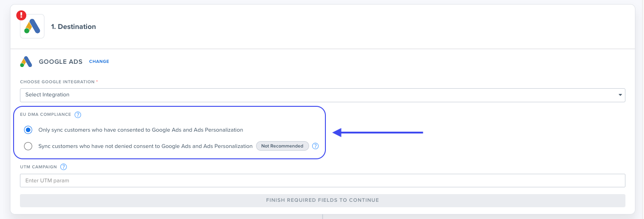Click the '1. Destination' section header
This screenshot has width=644, height=219.
tap(73, 27)
